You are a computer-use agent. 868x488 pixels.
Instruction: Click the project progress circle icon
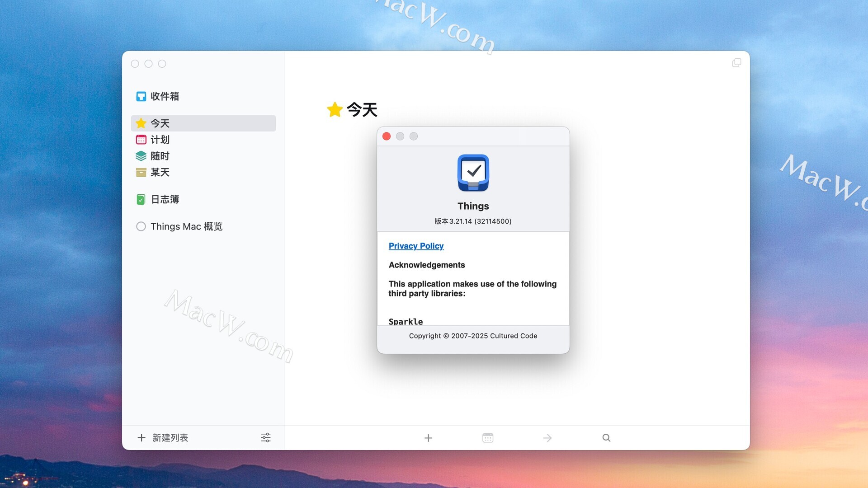(141, 226)
